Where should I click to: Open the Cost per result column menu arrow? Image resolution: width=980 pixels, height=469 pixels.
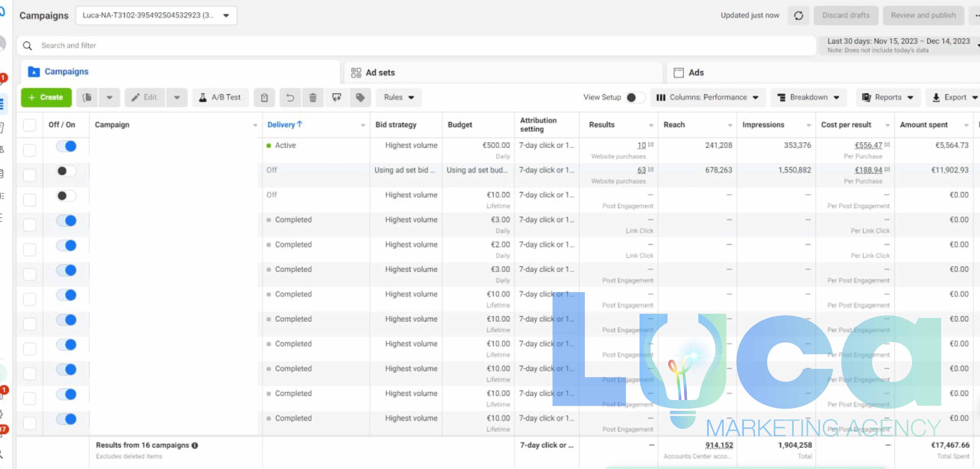(887, 125)
